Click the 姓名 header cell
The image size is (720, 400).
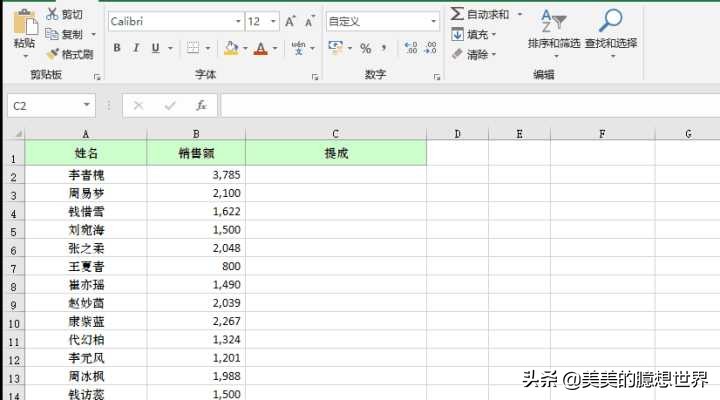pyautogui.click(x=86, y=153)
